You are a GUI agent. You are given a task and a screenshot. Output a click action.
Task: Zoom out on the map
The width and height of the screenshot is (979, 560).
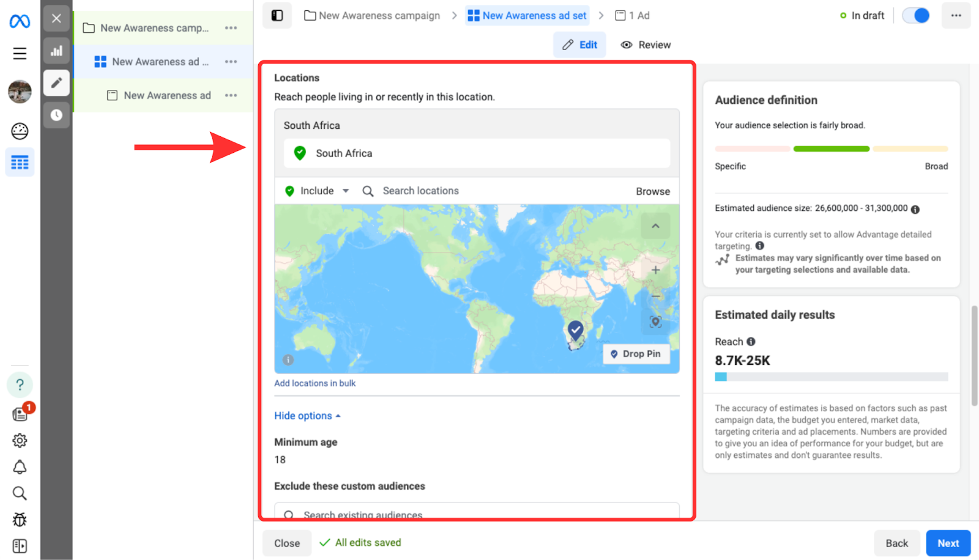pos(655,296)
